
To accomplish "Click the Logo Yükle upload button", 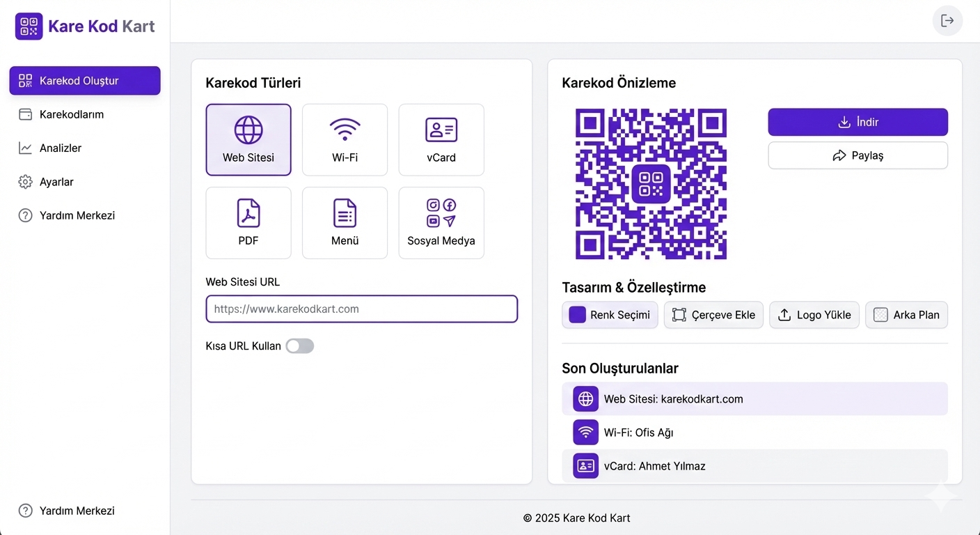I will pyautogui.click(x=814, y=315).
